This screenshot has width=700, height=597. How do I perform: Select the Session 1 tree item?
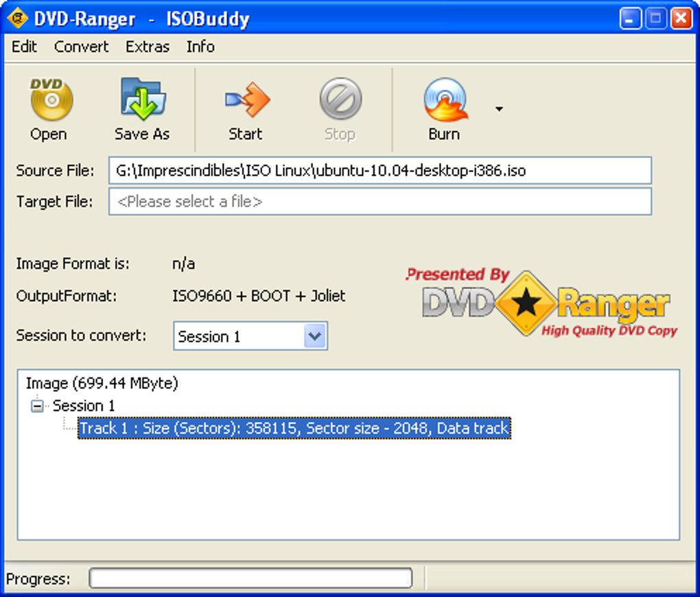coord(84,406)
